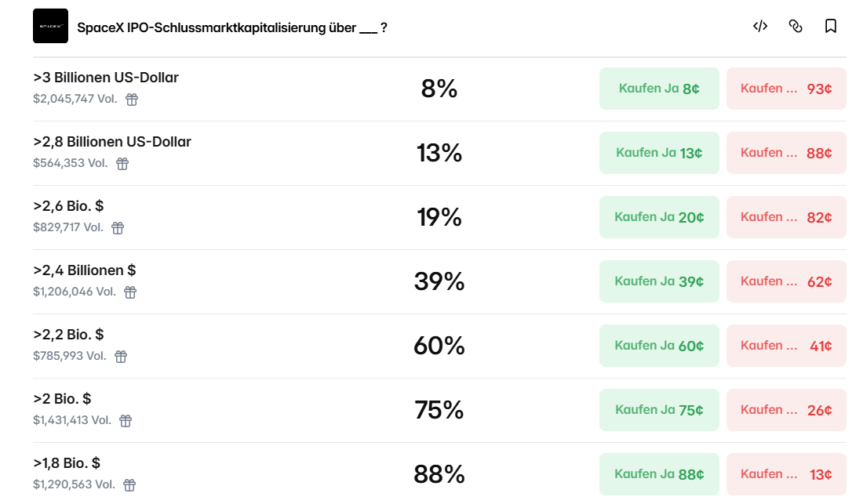Click gift icon next to $1,431,413 Vol.
Viewport: 863px width, 504px height.
[126, 421]
